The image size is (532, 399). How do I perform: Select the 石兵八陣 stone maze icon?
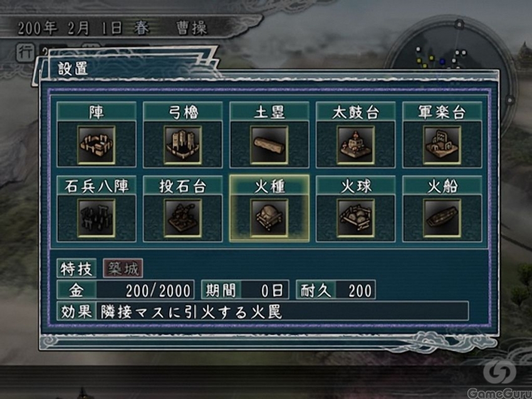(96, 218)
